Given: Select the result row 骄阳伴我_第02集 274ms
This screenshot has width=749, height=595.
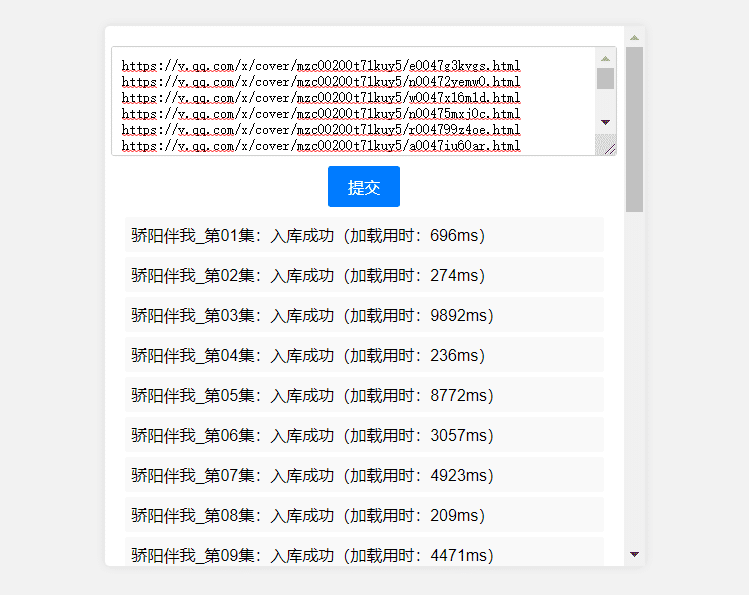Looking at the screenshot, I should pos(364,275).
